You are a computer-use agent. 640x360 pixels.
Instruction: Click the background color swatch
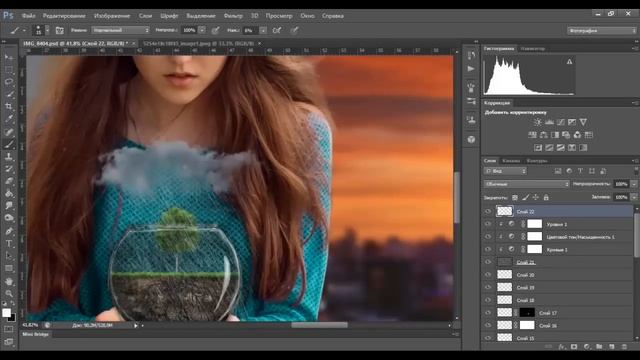point(12,318)
